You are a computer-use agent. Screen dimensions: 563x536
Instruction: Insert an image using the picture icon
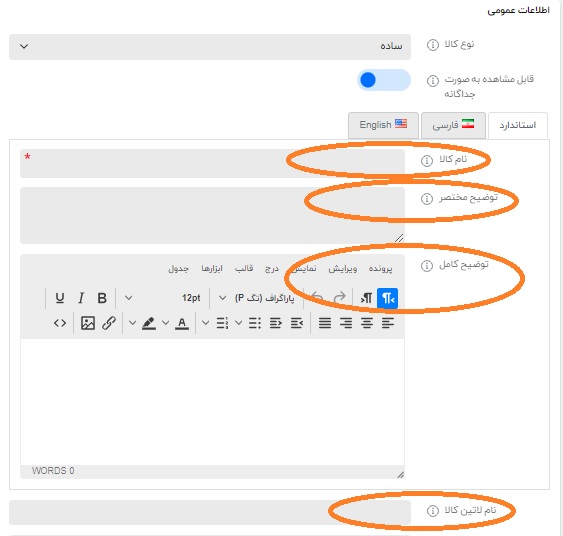88,323
